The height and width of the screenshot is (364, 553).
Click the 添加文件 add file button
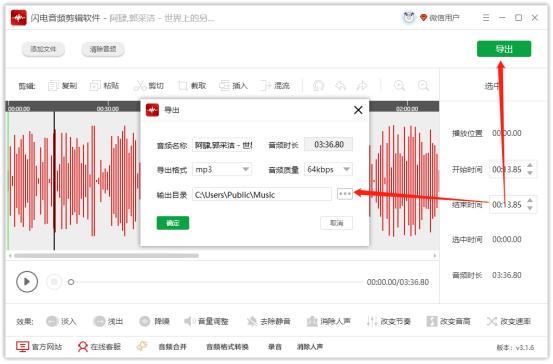(x=43, y=49)
